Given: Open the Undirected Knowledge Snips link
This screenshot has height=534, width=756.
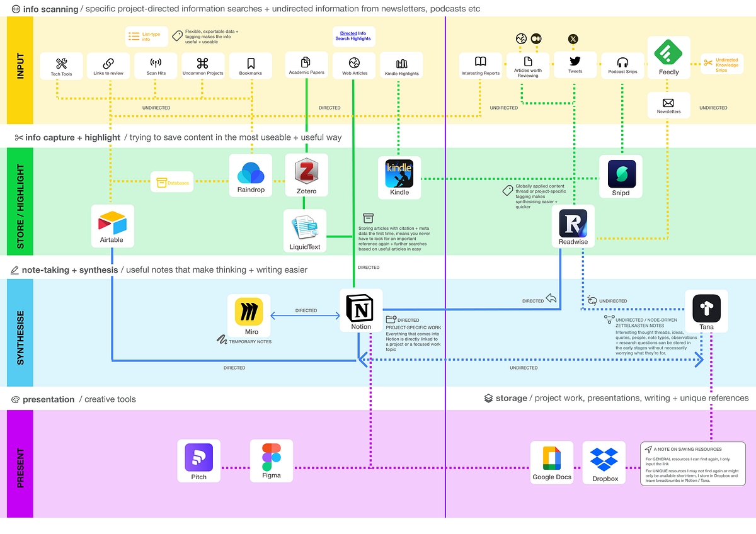Looking at the screenshot, I should click(x=722, y=63).
